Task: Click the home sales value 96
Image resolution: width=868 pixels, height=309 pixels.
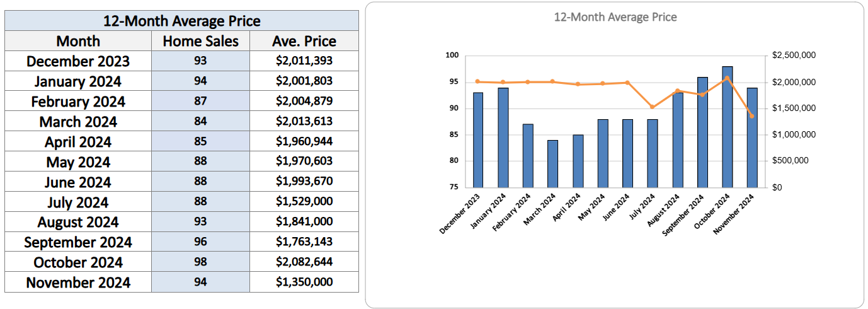Action: pos(200,242)
